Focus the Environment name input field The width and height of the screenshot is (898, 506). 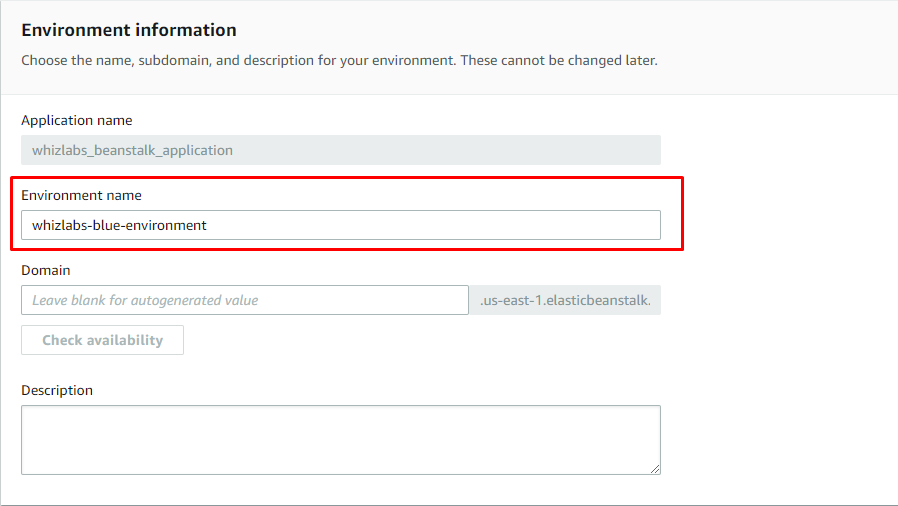(341, 225)
